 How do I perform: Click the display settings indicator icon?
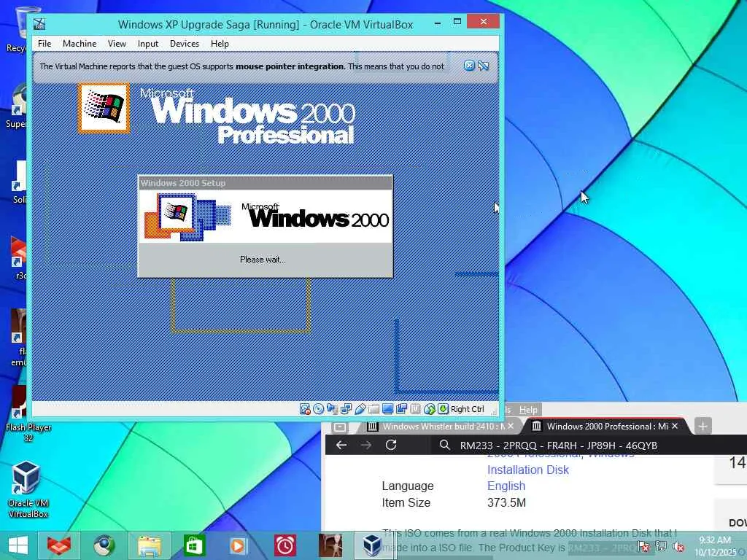388,409
